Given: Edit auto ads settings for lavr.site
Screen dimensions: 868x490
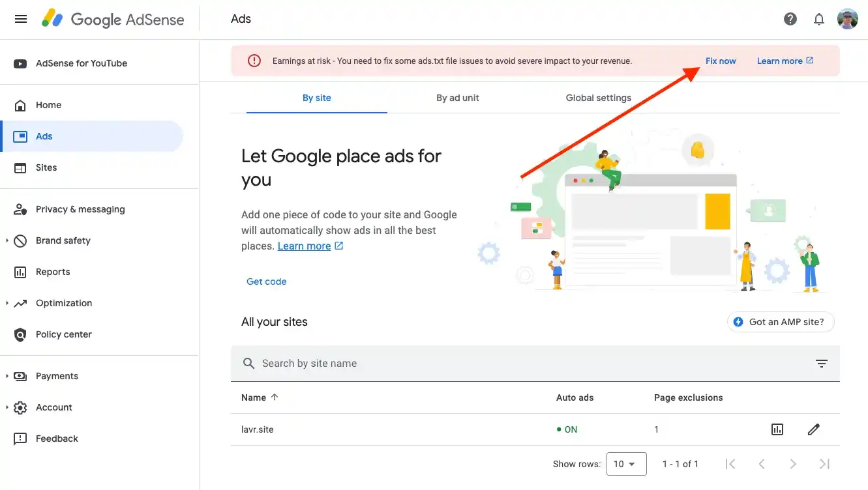Looking at the screenshot, I should coord(813,429).
